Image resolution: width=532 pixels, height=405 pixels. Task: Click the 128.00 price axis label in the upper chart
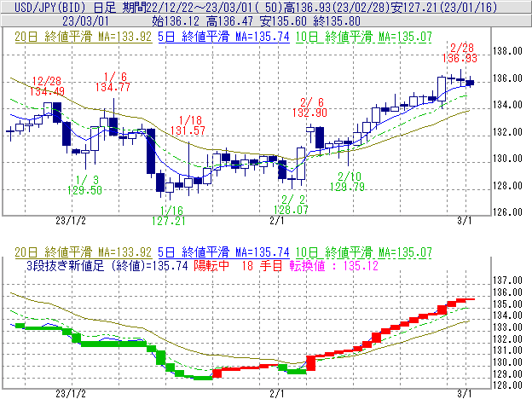pyautogui.click(x=507, y=186)
